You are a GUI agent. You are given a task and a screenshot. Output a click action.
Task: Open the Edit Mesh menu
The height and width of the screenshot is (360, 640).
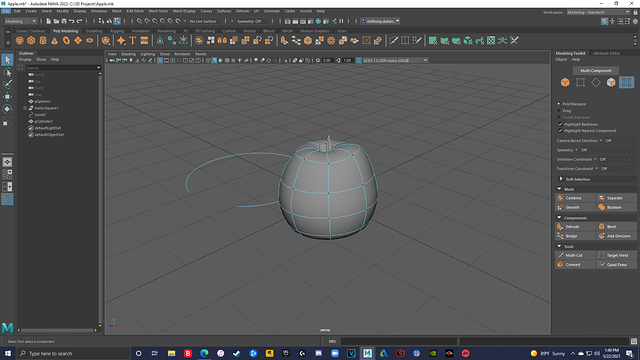(x=135, y=11)
